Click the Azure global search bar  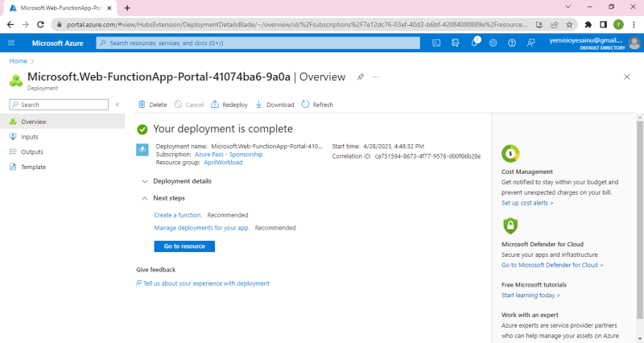tap(258, 43)
